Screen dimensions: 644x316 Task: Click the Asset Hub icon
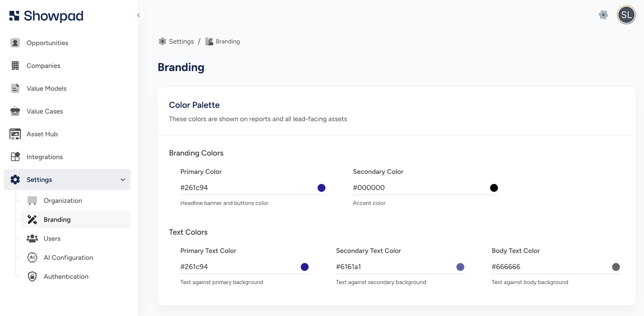[x=15, y=134]
